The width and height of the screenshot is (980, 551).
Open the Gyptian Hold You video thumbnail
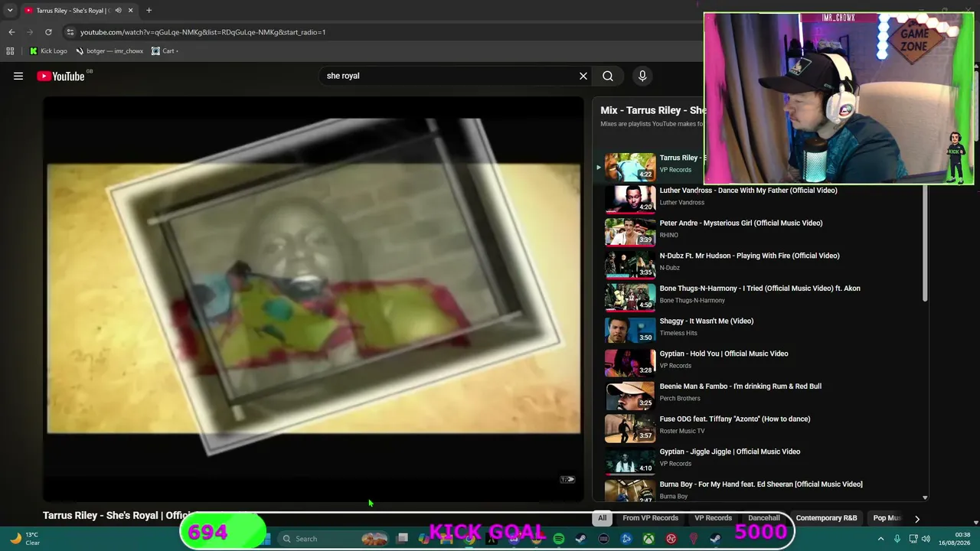point(630,362)
